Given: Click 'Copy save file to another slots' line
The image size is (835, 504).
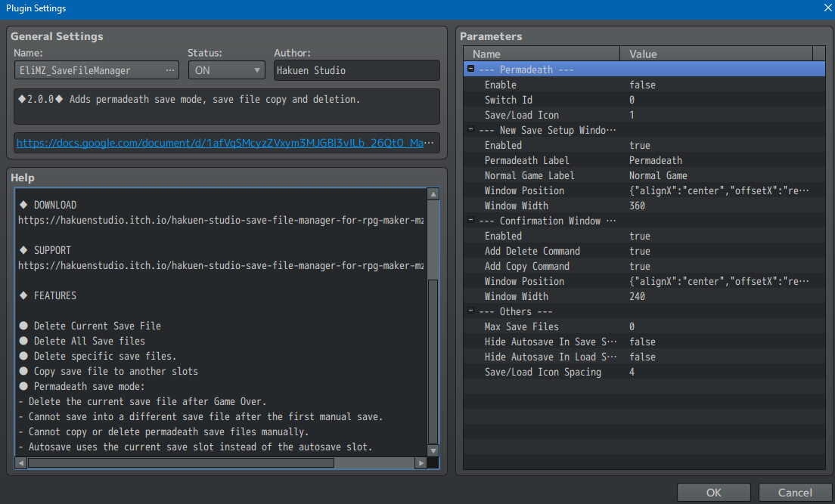Looking at the screenshot, I should [109, 371].
